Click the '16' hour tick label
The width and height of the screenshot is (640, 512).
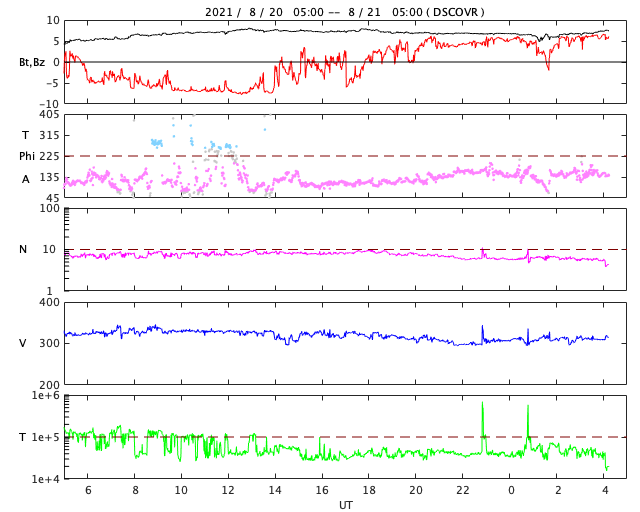(x=322, y=490)
